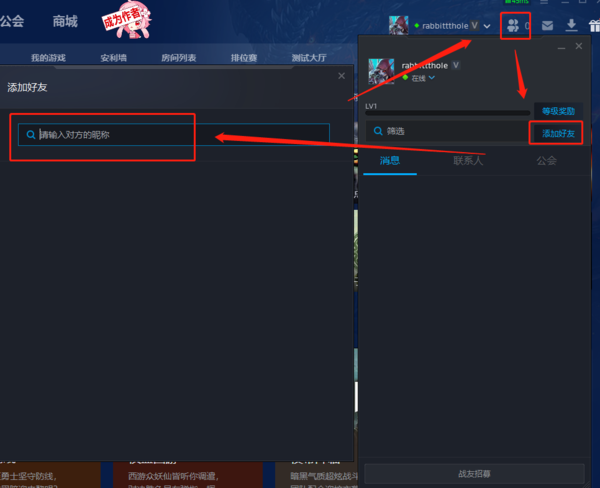Viewport: 600px width, 488px height.
Task: Click the 战友招募 button
Action: tap(474, 474)
